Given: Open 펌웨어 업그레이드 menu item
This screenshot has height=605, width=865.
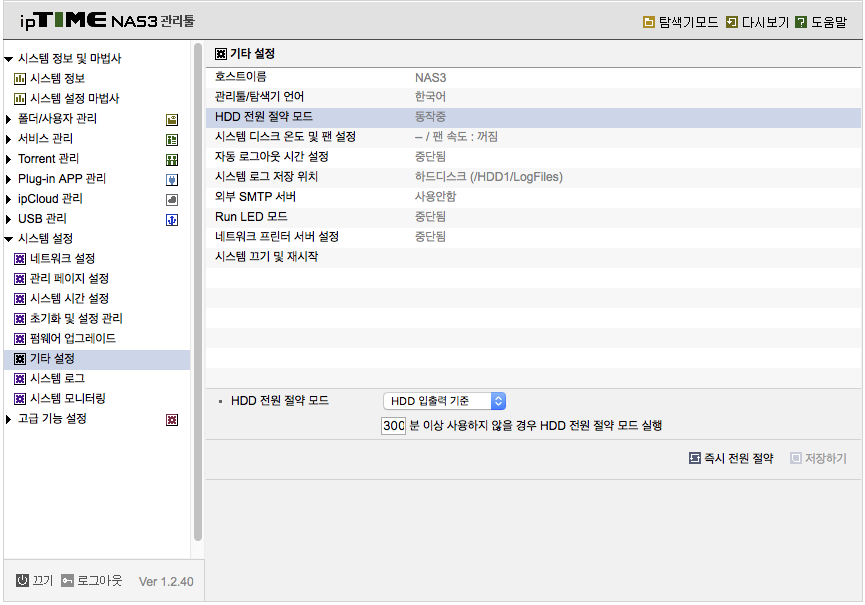Looking at the screenshot, I should click(73, 338).
